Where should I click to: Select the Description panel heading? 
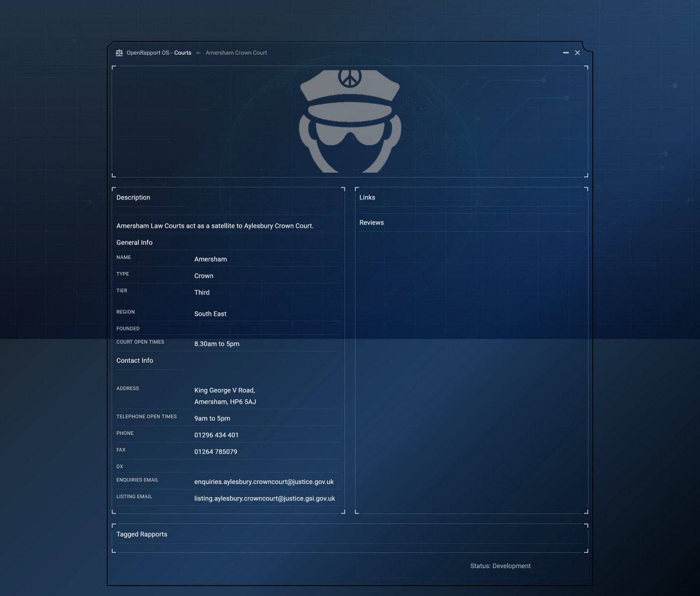pos(133,197)
